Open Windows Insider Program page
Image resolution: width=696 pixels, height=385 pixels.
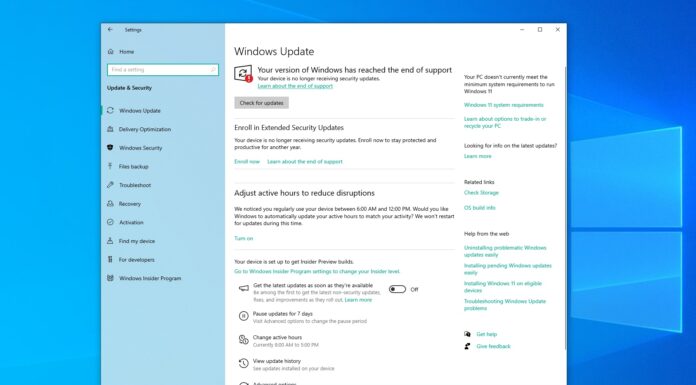click(150, 278)
